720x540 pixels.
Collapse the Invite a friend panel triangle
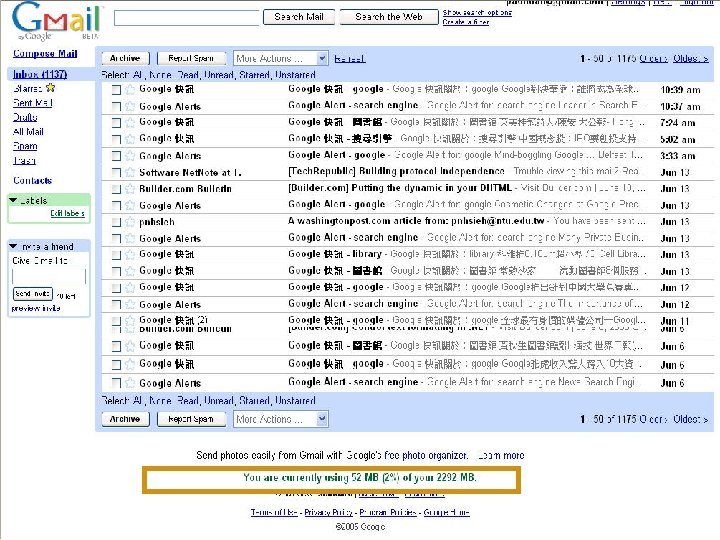click(x=13, y=247)
